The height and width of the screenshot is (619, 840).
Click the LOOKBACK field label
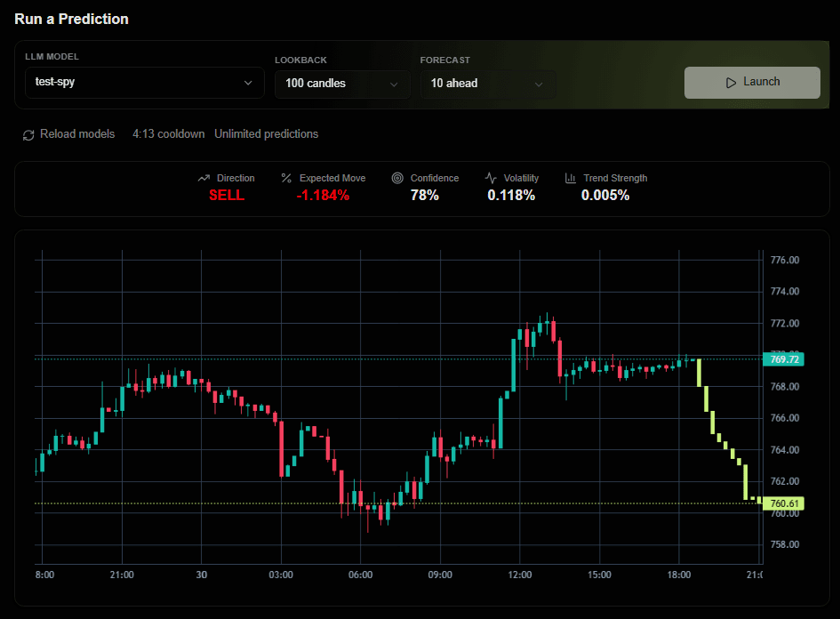(300, 60)
